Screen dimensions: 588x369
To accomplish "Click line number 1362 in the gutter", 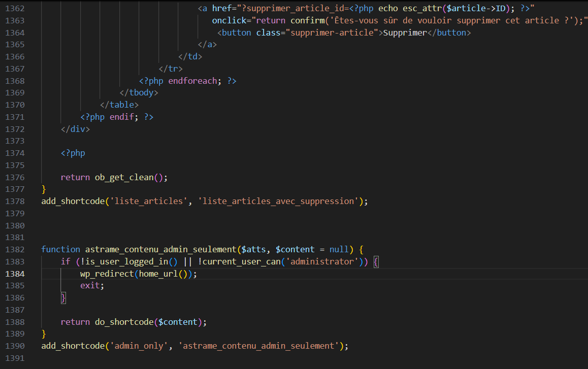I will coord(15,9).
